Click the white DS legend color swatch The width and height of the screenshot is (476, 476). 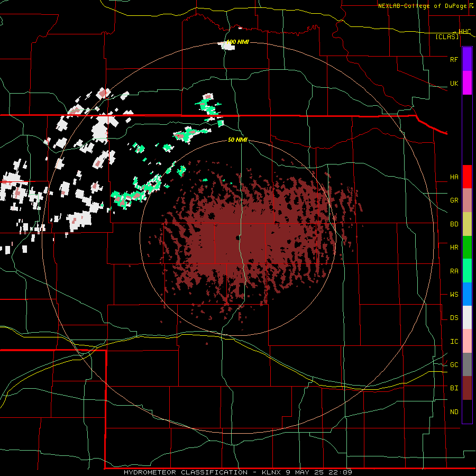click(467, 317)
